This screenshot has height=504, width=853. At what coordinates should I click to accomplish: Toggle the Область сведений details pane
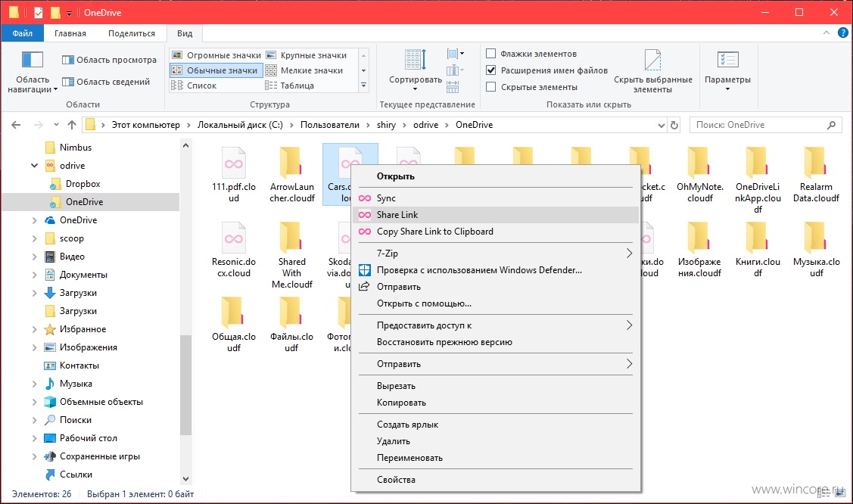point(106,82)
